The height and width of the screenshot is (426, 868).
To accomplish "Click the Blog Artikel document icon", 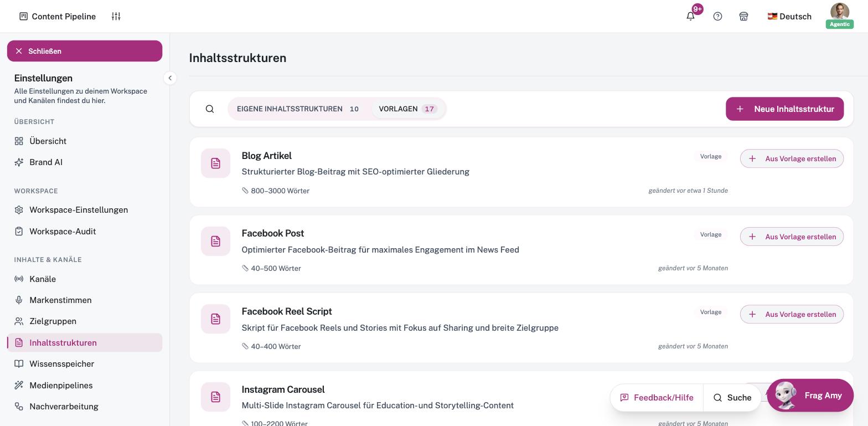I will [216, 163].
